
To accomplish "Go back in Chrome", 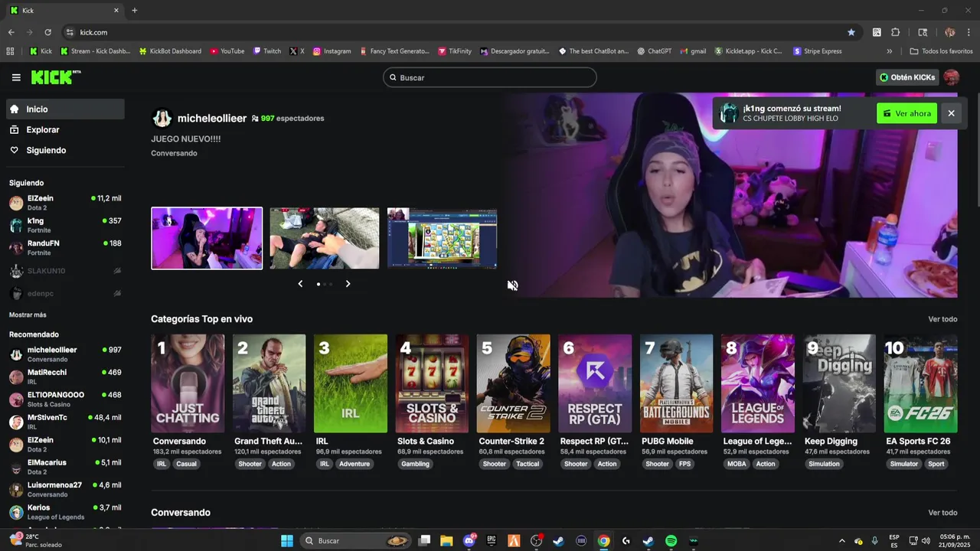I will click(11, 32).
